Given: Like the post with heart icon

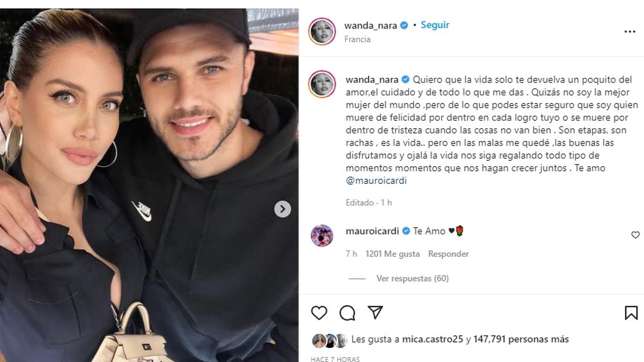Looking at the screenshot, I should coord(319,313).
